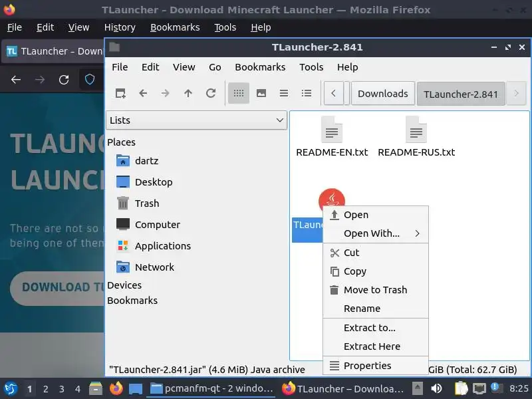This screenshot has height=399, width=532.
Task: Open the Firefox History menu
Action: click(120, 27)
